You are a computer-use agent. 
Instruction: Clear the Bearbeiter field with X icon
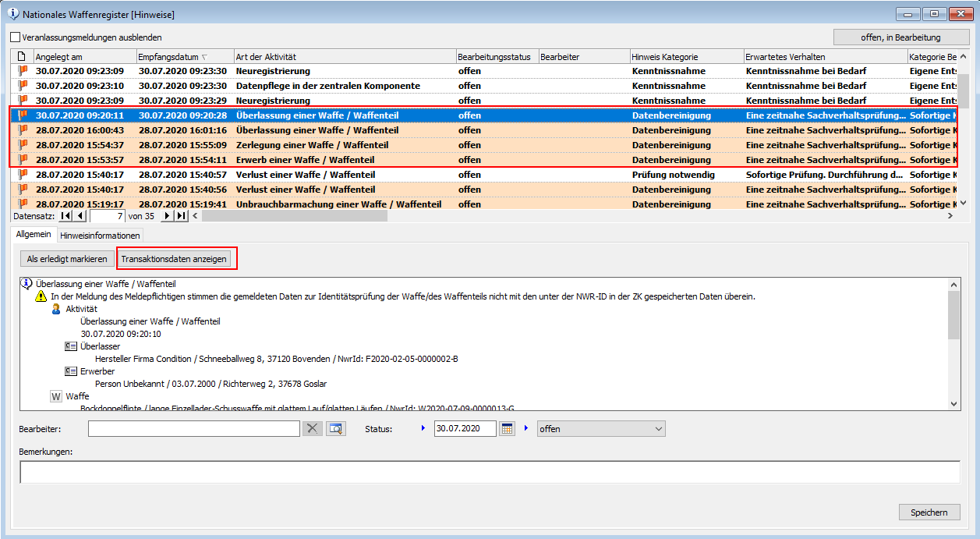point(312,428)
